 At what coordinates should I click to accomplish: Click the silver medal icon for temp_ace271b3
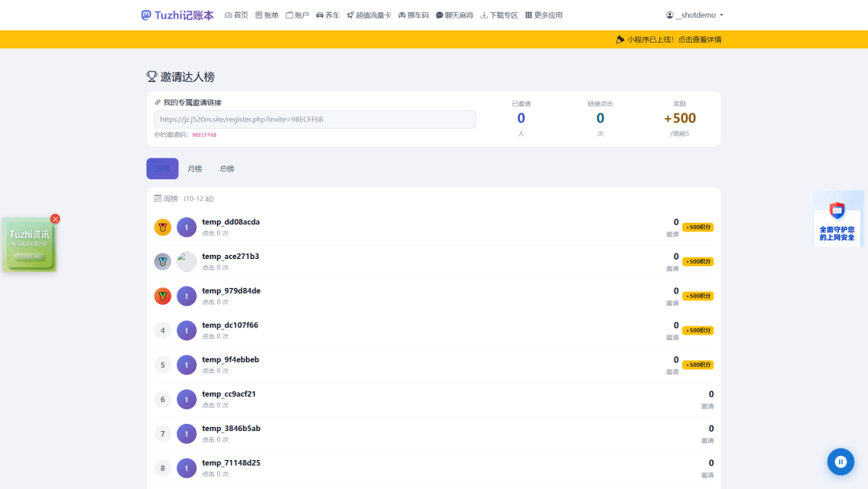pos(162,261)
